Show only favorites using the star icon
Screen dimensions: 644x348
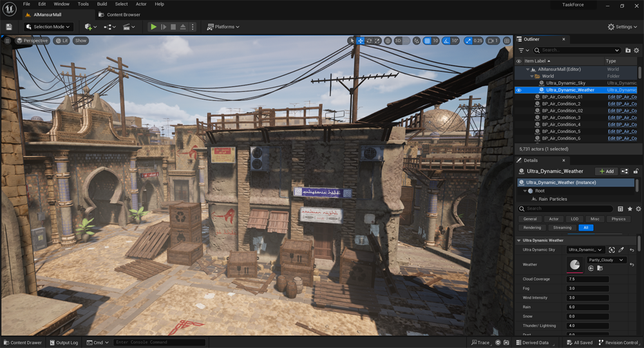[630, 209]
